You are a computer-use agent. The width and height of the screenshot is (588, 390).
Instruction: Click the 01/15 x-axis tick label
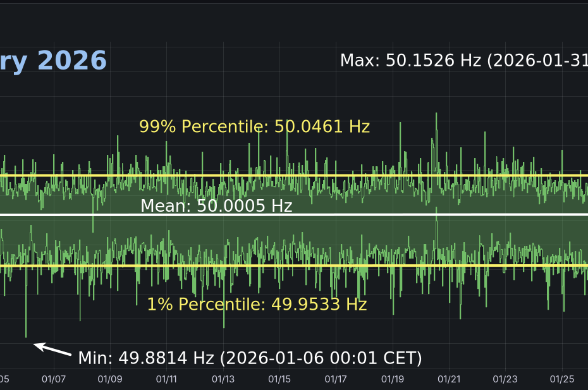coord(279,379)
